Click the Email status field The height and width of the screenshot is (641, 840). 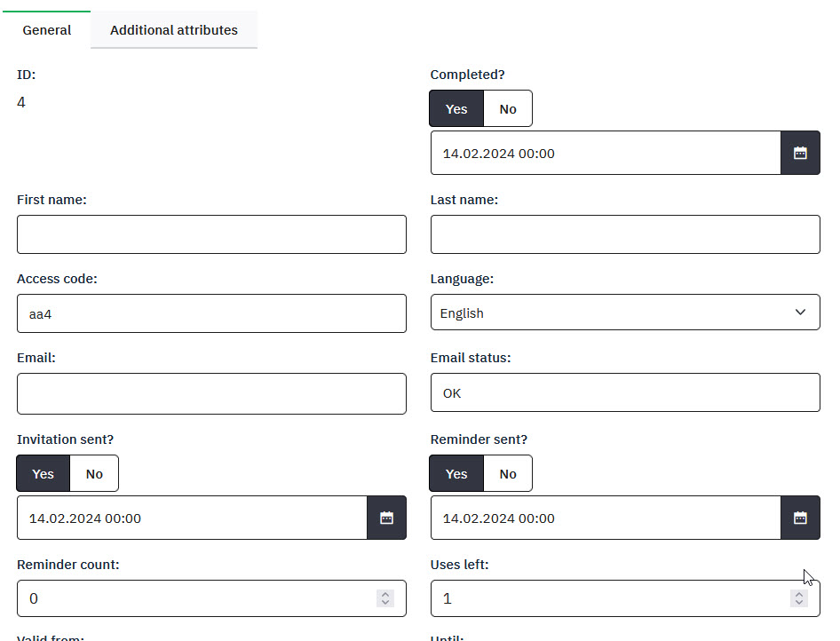point(625,392)
